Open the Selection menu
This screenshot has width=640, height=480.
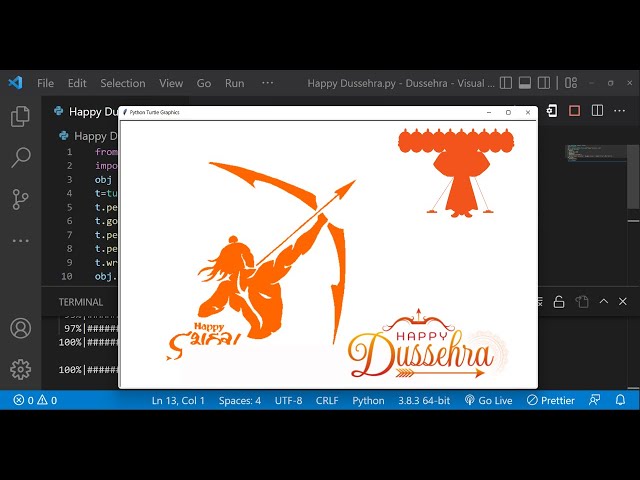pyautogui.click(x=123, y=83)
